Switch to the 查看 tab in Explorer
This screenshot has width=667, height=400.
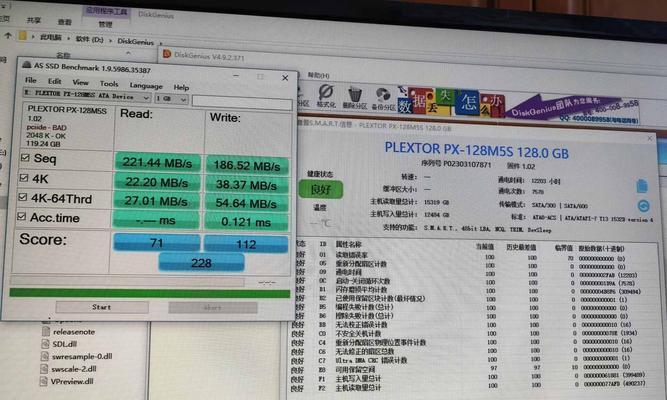click(64, 21)
